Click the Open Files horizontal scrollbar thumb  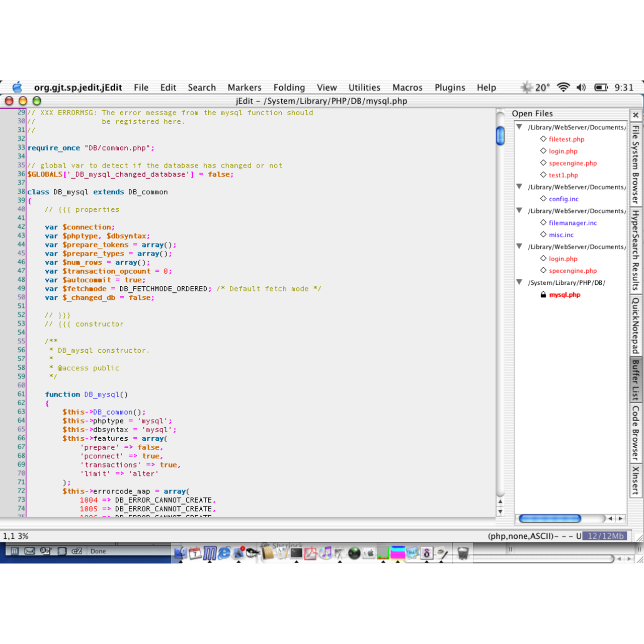(x=550, y=518)
